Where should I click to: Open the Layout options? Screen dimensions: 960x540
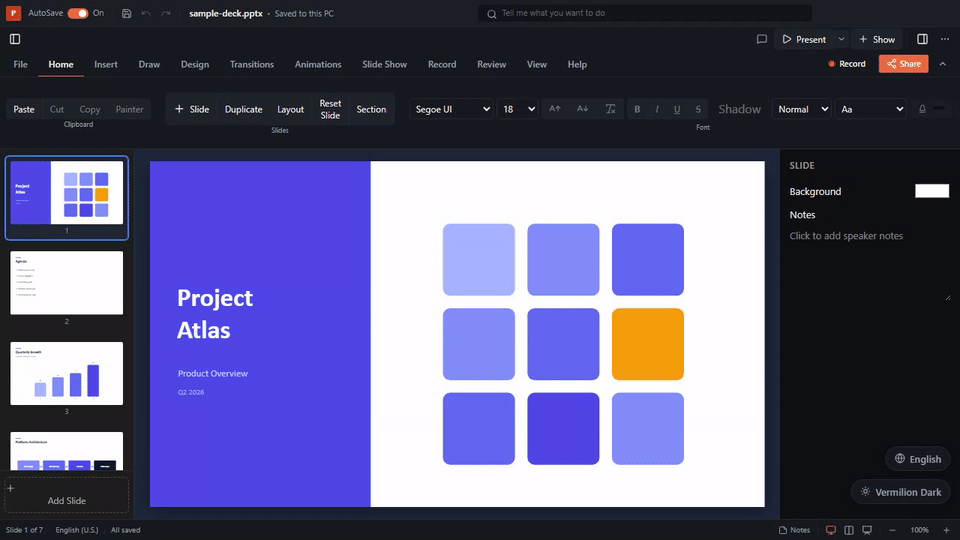tap(290, 109)
